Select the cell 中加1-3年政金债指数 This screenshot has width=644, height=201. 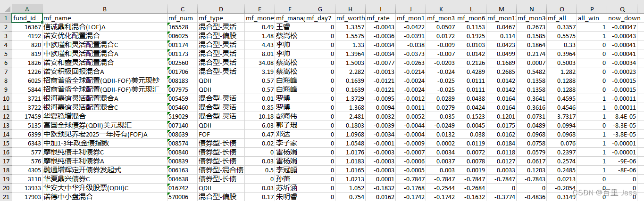point(104,143)
